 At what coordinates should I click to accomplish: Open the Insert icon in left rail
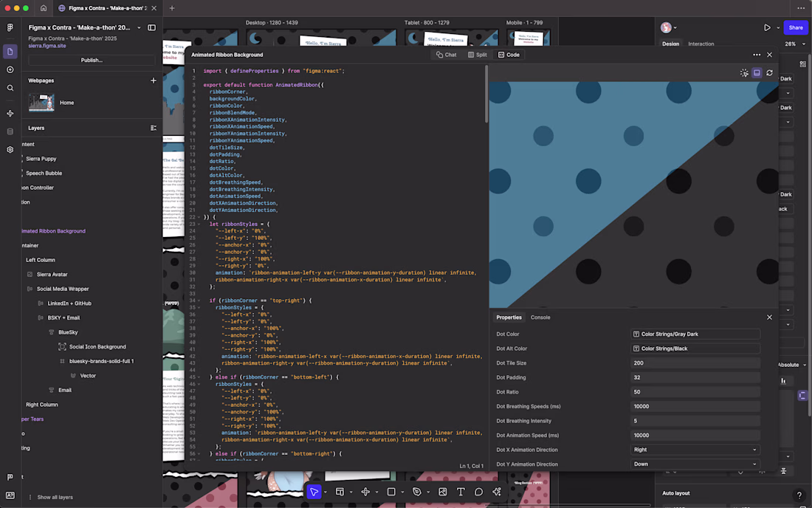point(10,69)
